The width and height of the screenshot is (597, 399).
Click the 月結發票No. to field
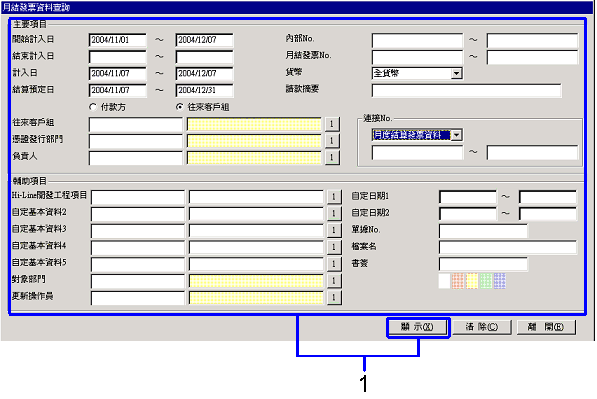tap(532, 57)
